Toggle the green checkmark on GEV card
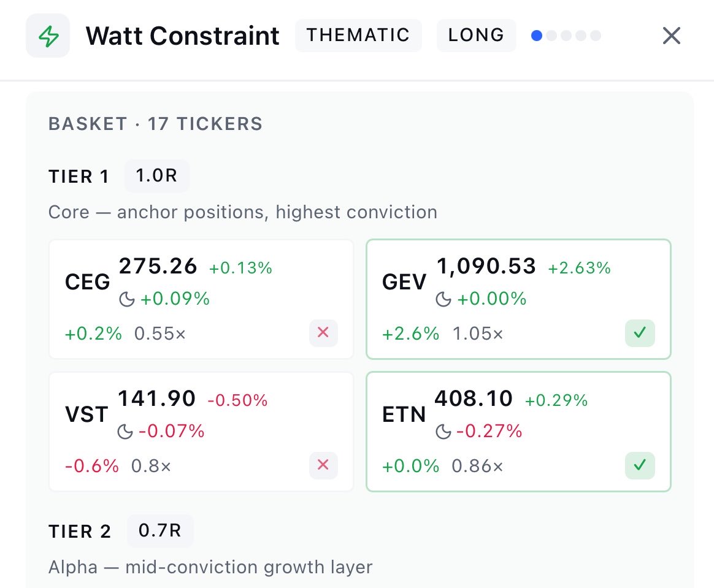 [640, 333]
